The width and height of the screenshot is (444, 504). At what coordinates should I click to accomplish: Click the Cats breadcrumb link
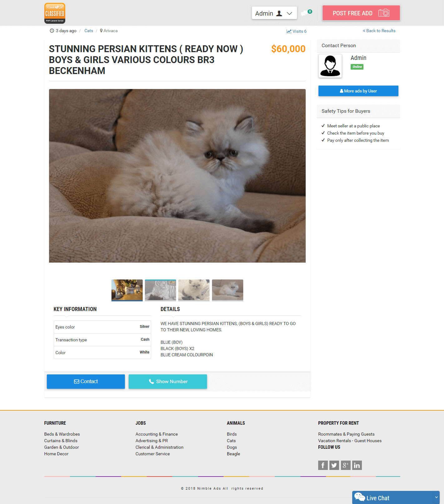point(89,31)
